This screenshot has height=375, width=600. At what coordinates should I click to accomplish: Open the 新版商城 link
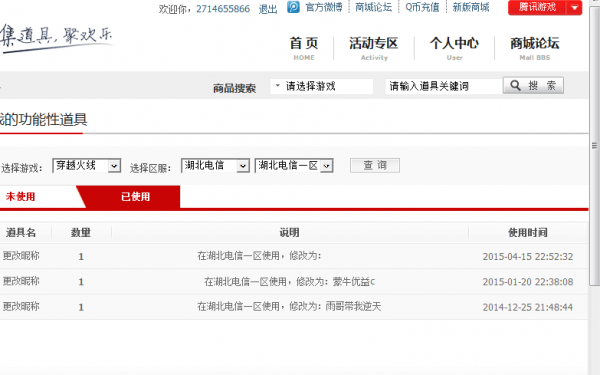pos(471,7)
